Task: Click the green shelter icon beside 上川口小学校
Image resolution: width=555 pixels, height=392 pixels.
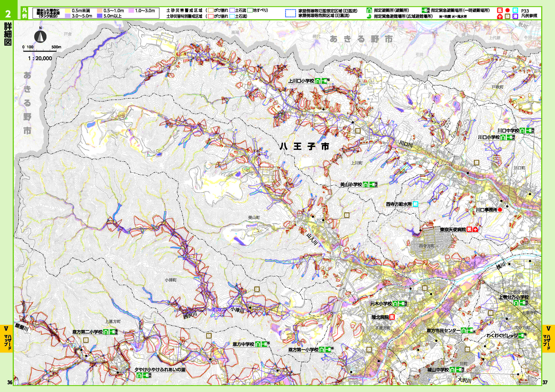Action: click(318, 81)
